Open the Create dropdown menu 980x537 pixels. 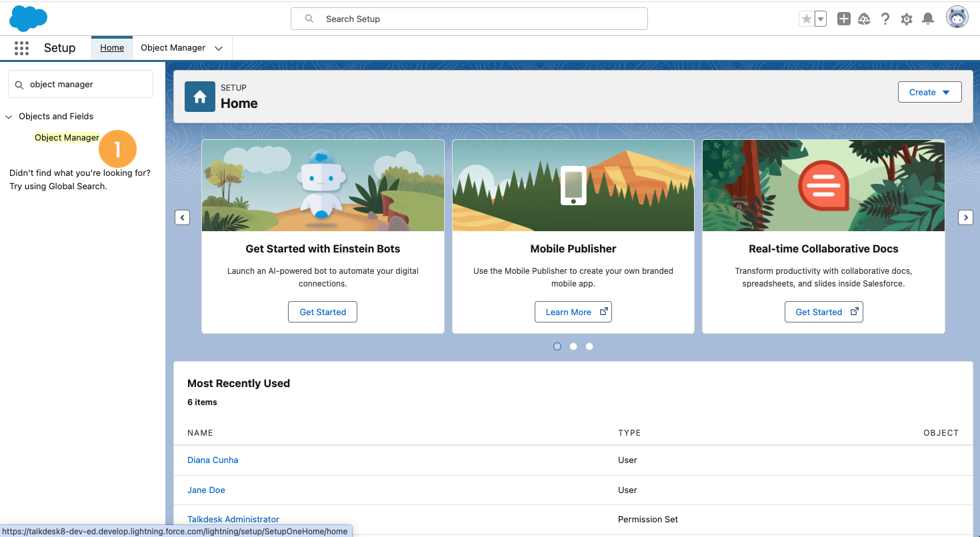929,92
